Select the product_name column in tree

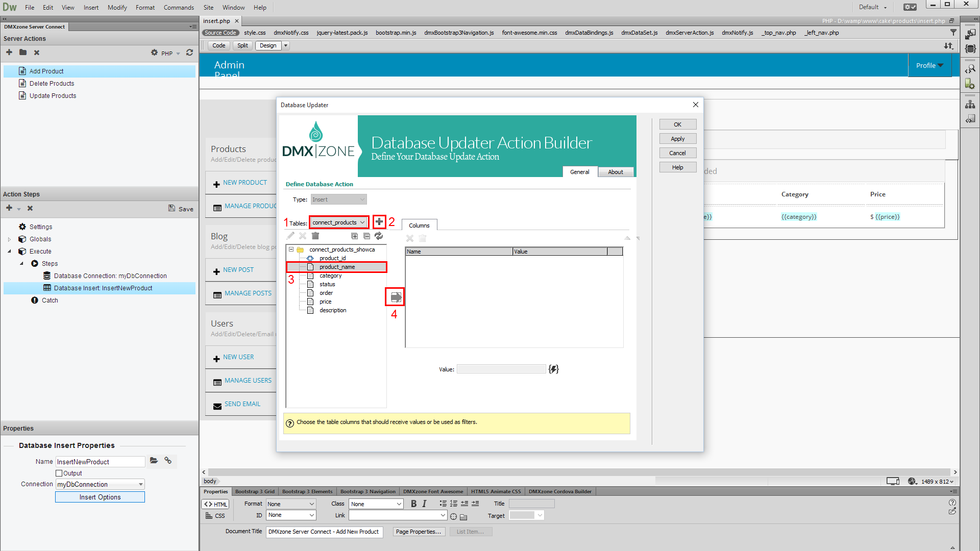coord(337,267)
